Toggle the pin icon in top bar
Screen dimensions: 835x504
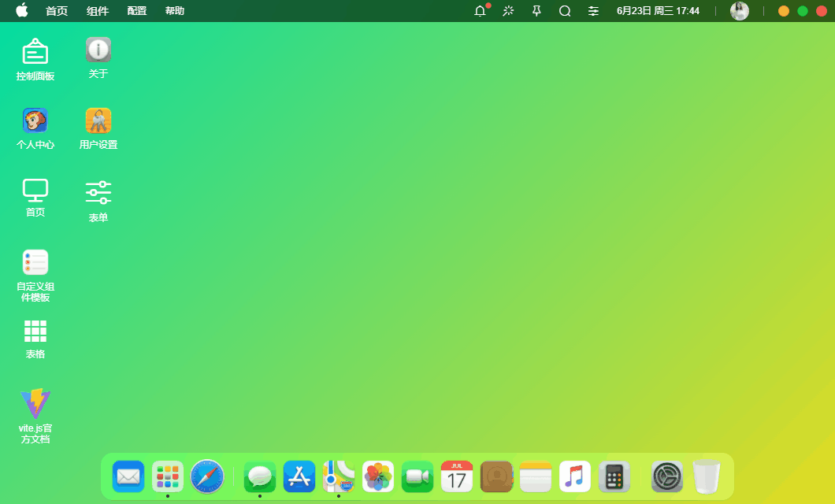536,11
